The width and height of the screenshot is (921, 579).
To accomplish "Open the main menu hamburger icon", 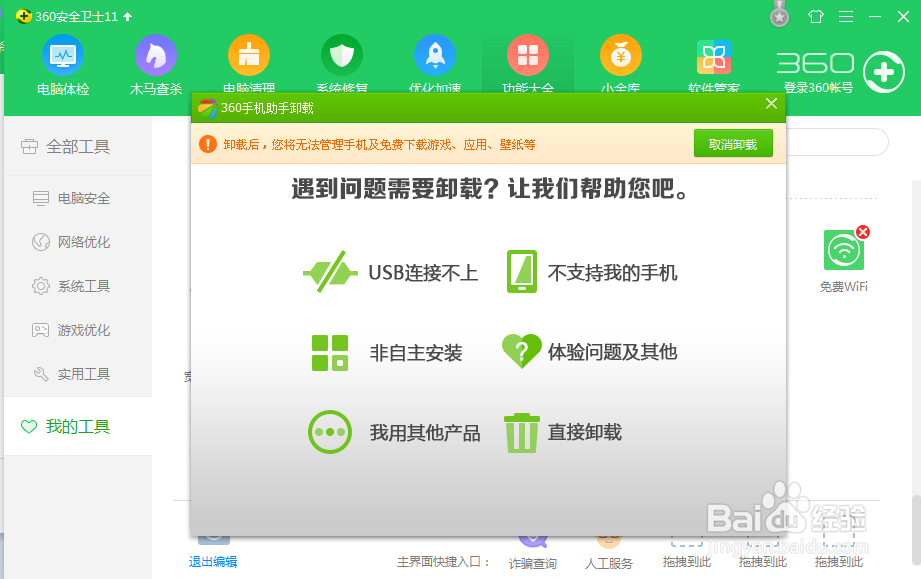I will [x=846, y=16].
